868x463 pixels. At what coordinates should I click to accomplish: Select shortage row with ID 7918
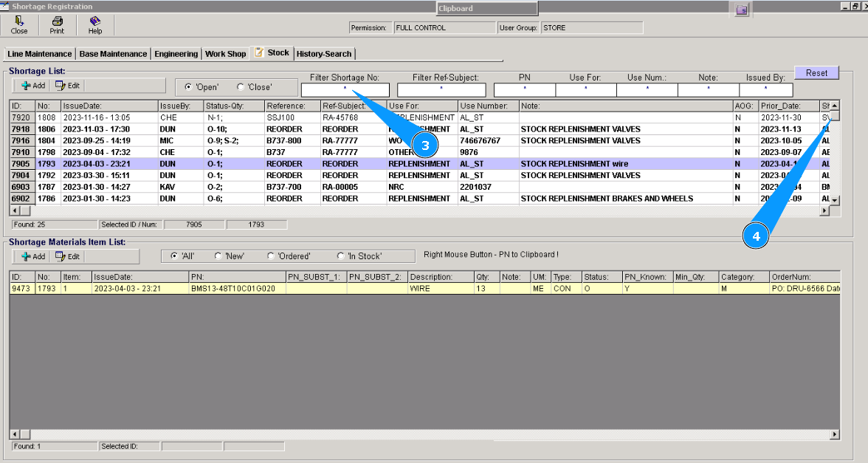pyautogui.click(x=21, y=129)
